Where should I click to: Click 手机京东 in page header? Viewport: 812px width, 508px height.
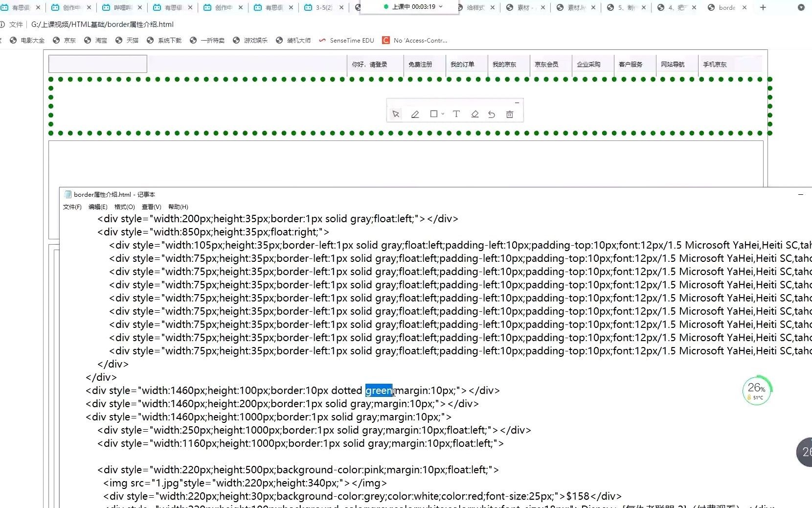tap(715, 65)
